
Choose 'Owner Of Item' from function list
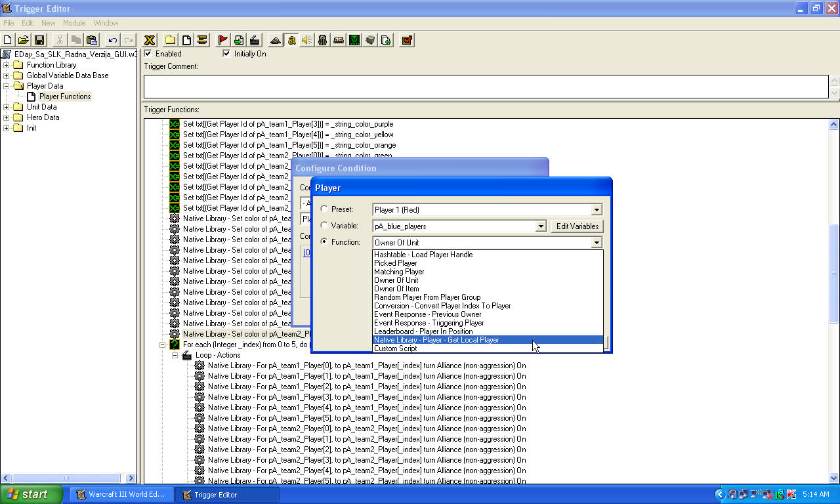tap(488, 289)
